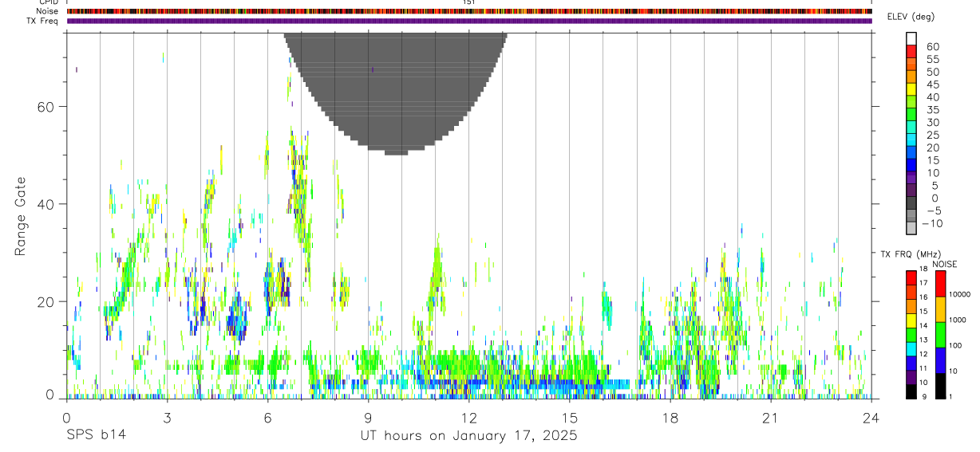Click x-axis tick label '0'
The height and width of the screenshot is (452, 980).
coord(66,418)
